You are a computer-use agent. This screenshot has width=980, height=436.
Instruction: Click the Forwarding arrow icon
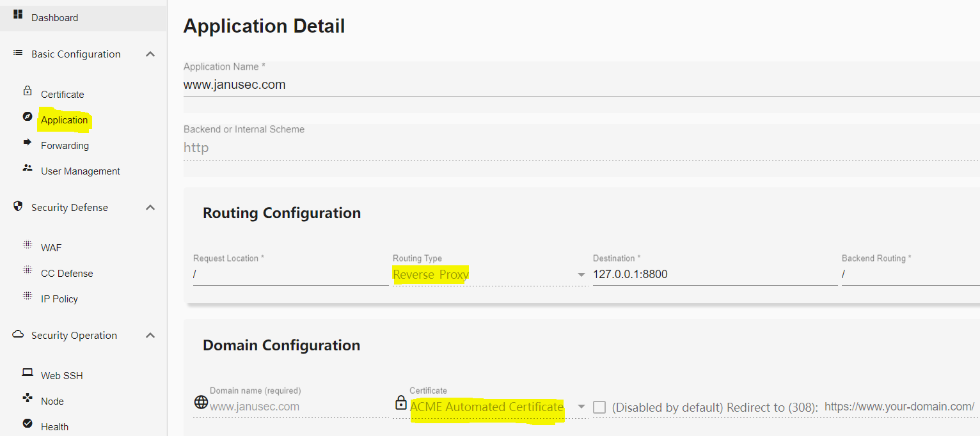coord(28,142)
